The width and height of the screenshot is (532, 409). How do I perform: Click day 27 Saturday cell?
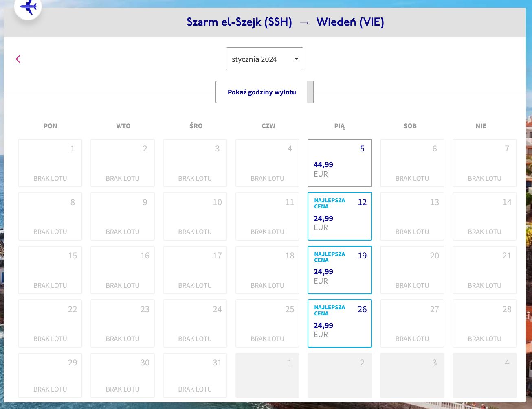tap(412, 323)
